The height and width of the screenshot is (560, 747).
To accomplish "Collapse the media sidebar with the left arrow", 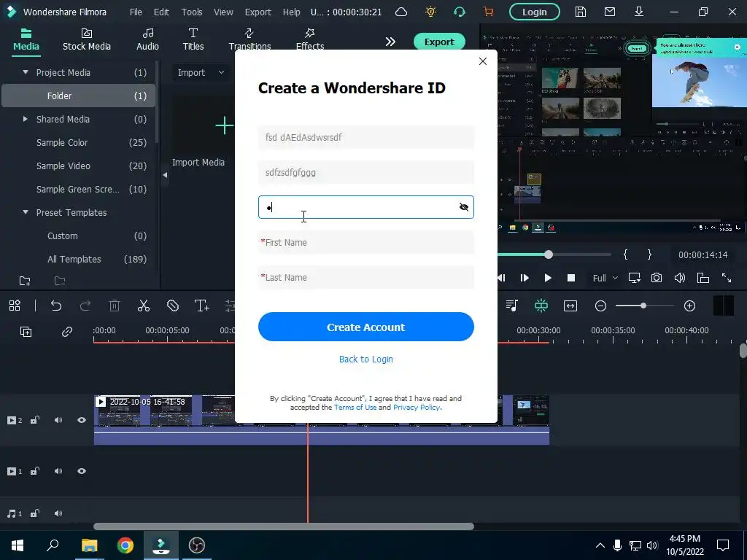I will coord(165,175).
